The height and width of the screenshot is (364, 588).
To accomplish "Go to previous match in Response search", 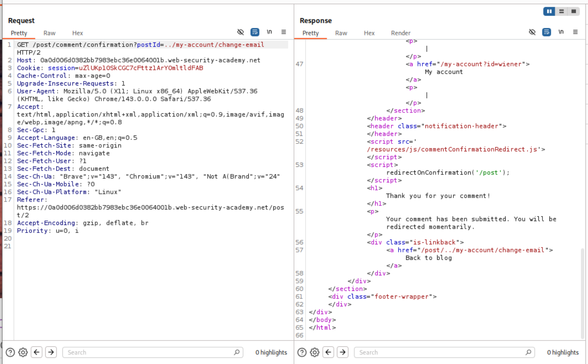I will pyautogui.click(x=328, y=352).
